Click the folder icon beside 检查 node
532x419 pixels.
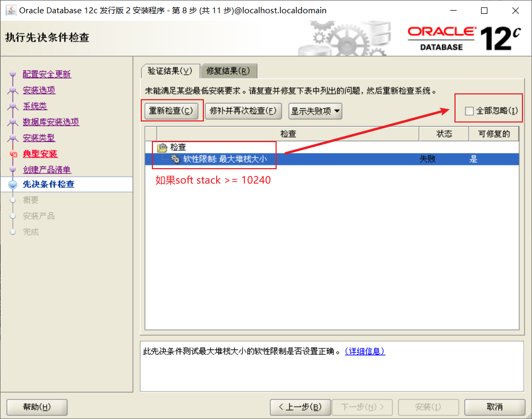coord(162,147)
